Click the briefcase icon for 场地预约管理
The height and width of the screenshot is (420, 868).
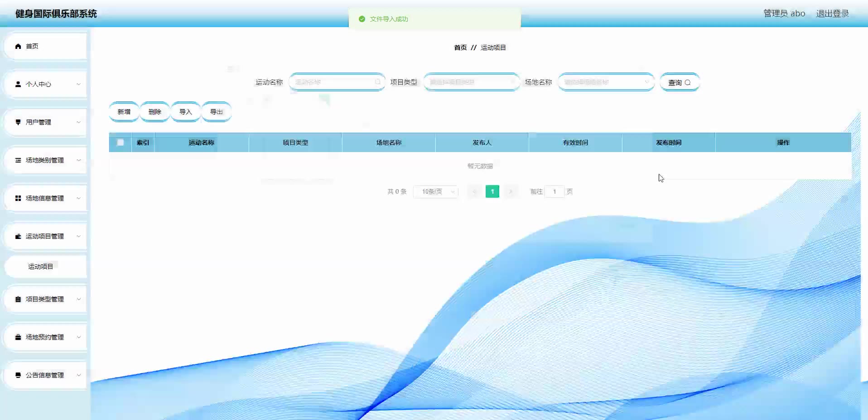click(18, 337)
